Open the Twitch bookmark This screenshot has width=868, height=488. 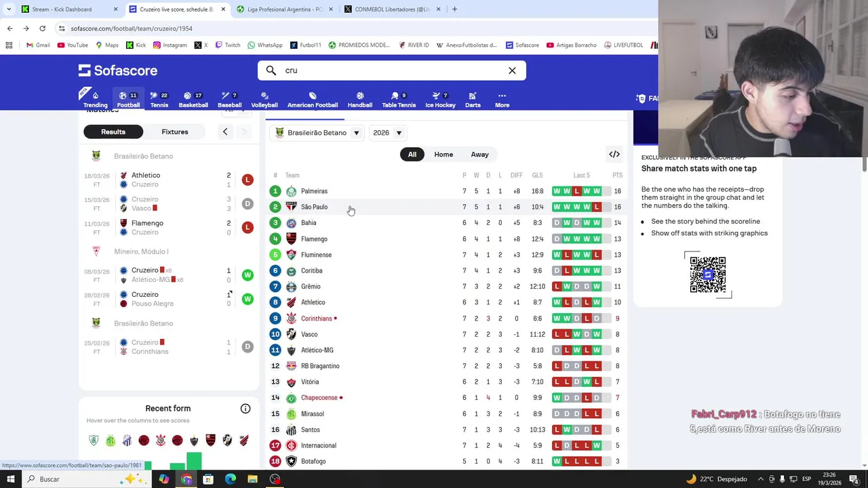tap(228, 45)
